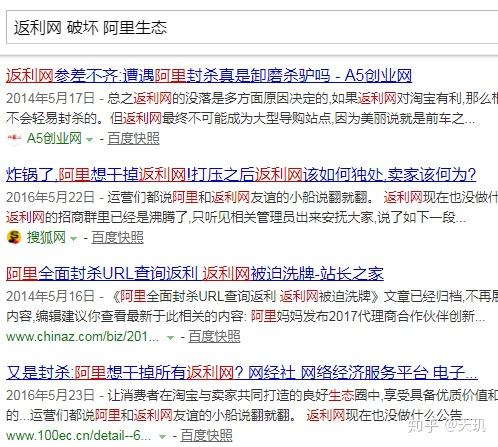Click snippet date 2016年5月23日
Screen dimensions: 498x447
coord(51,395)
